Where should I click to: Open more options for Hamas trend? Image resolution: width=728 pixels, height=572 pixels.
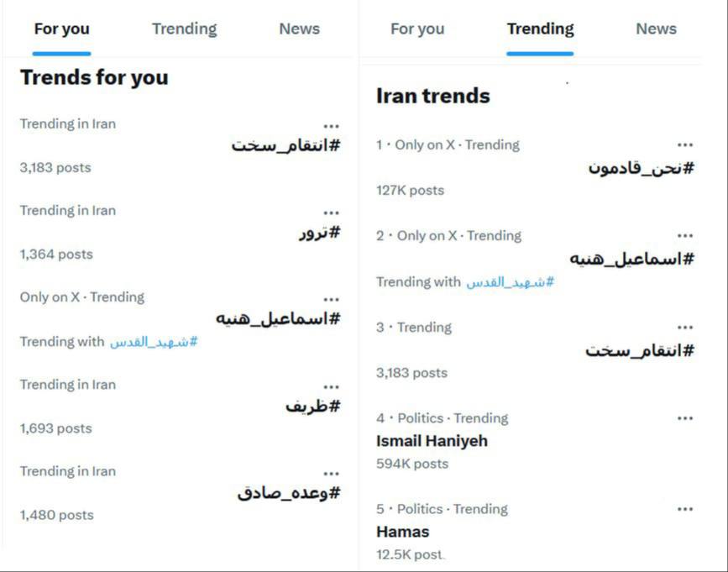pos(685,509)
